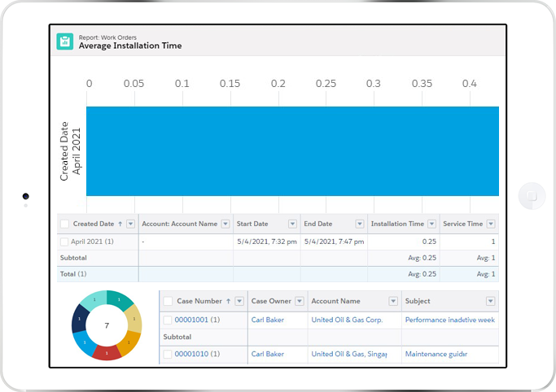Click the blue April 2021 chart bar

(x=291, y=151)
